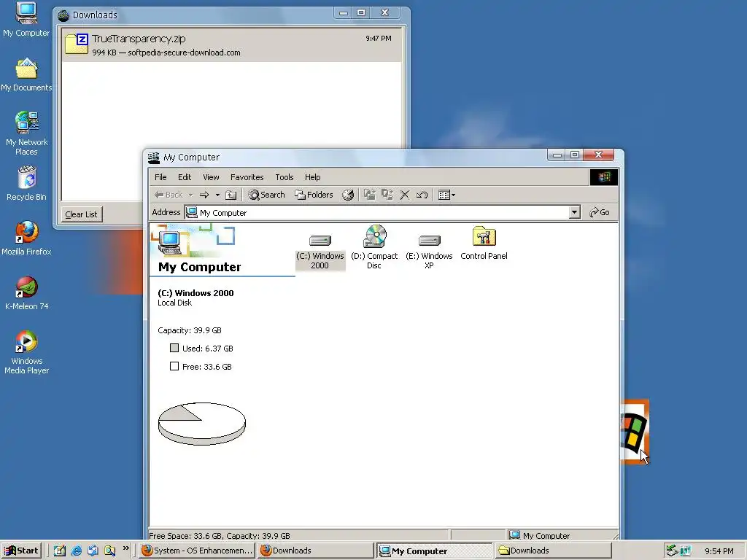This screenshot has height=560, width=747.
Task: Expand the Address bar dropdown arrow
Action: point(575,212)
